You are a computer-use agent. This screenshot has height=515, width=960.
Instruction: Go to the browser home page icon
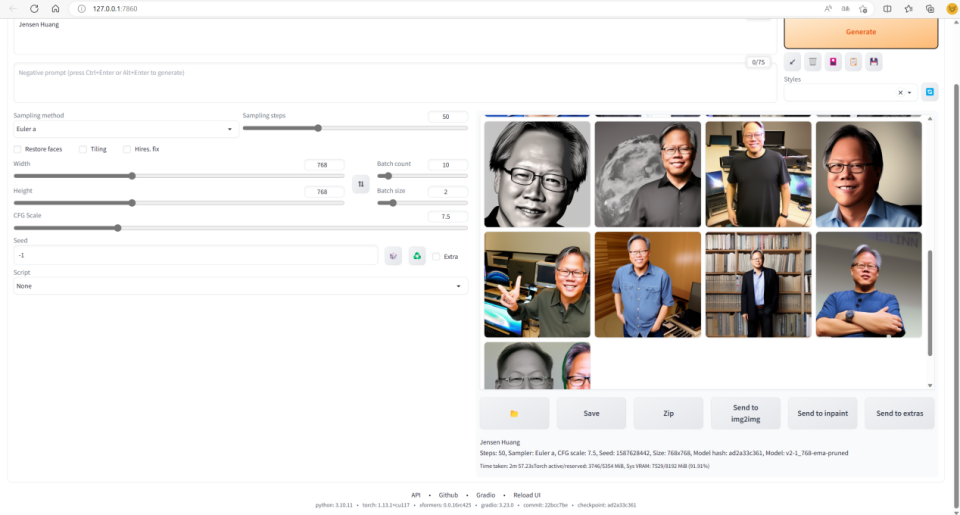pos(55,9)
